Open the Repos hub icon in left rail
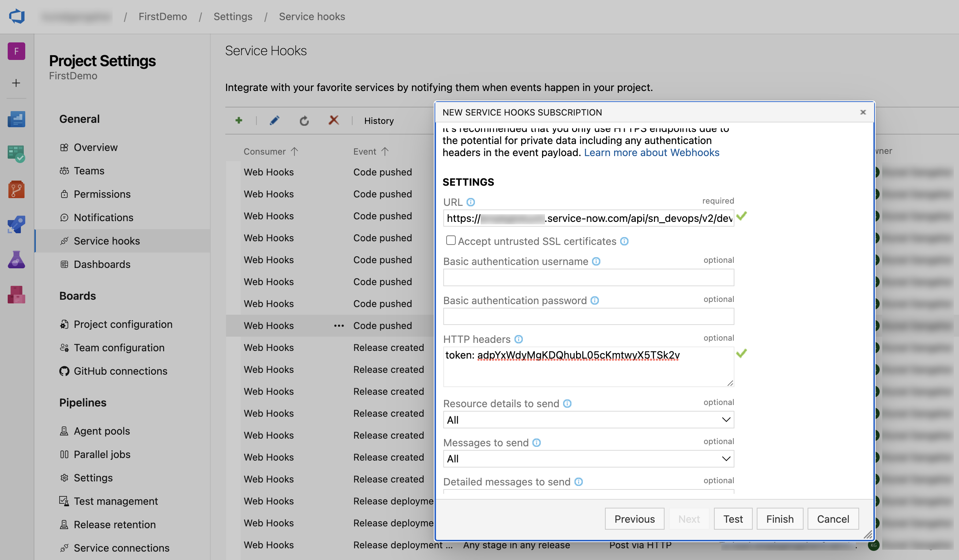The width and height of the screenshot is (959, 560). click(16, 189)
